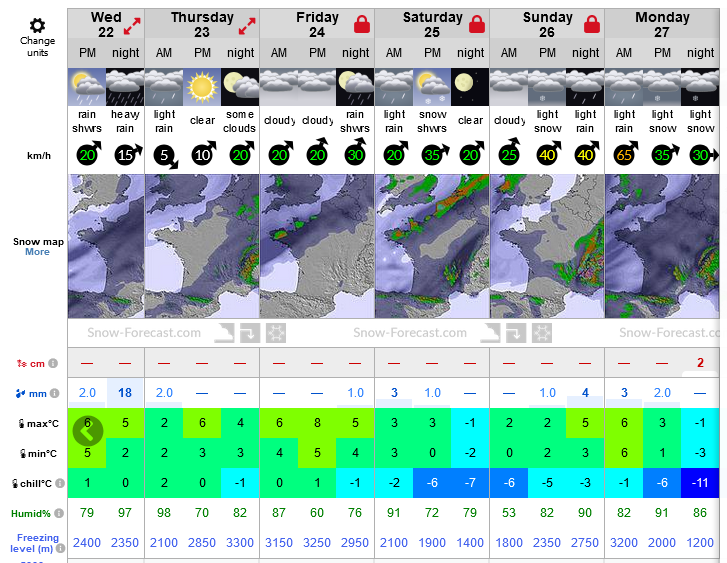This screenshot has height=563, width=727.
Task: Click Monday night wind 30 km/h icon
Action: pyautogui.click(x=703, y=155)
